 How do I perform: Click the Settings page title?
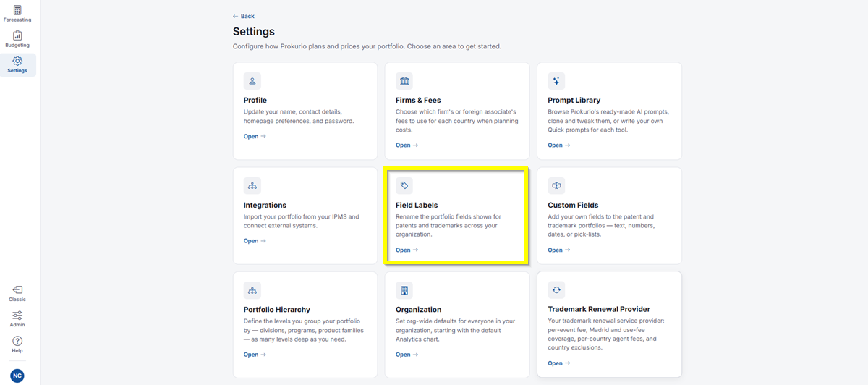point(254,32)
